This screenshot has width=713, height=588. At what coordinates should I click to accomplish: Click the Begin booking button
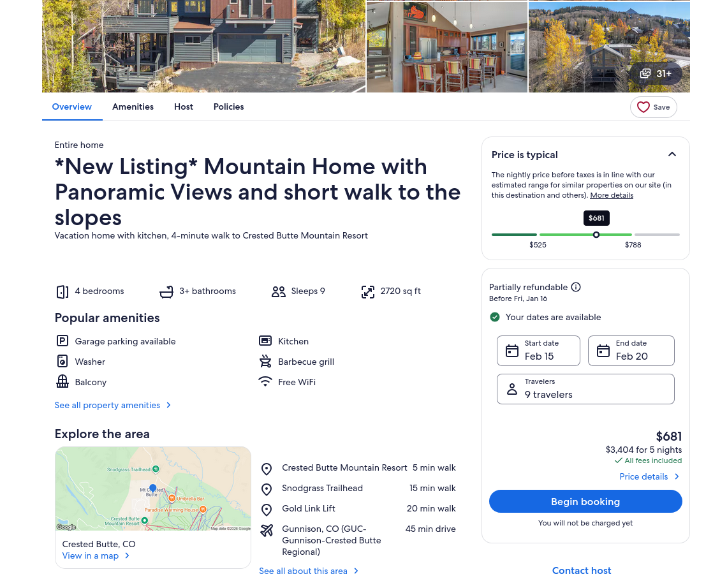click(x=585, y=502)
